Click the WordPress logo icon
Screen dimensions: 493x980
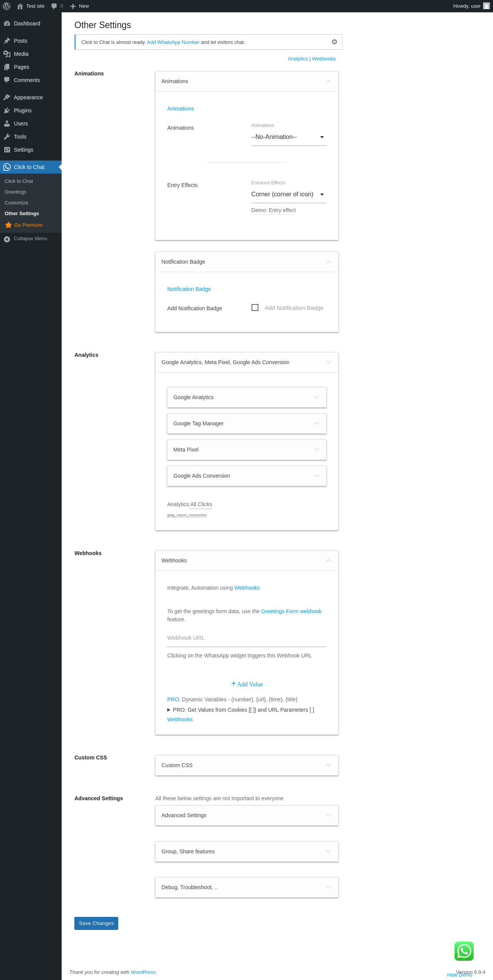point(7,6)
